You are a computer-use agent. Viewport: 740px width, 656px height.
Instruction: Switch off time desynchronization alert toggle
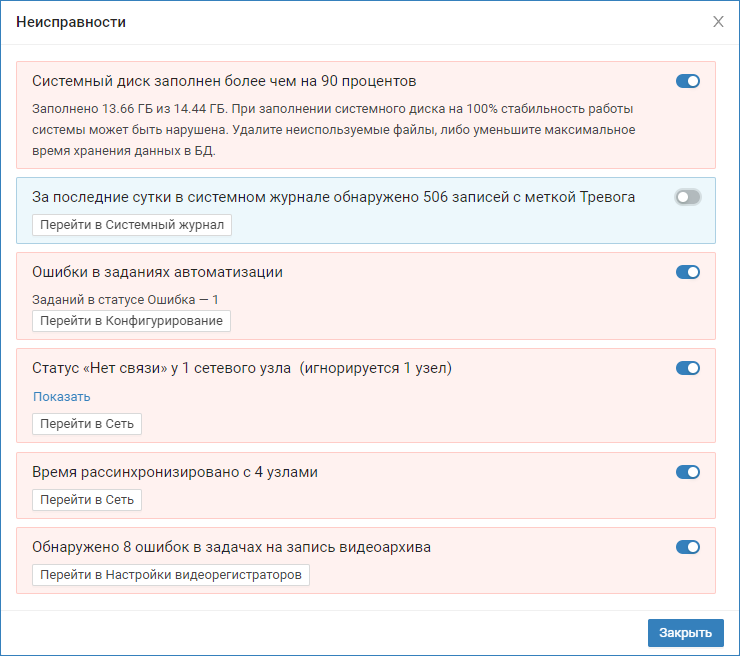[688, 472]
